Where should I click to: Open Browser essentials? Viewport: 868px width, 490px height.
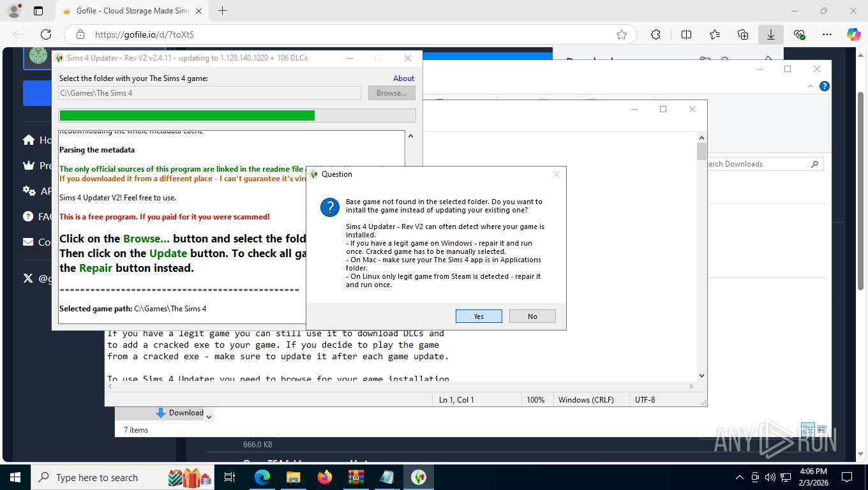pyautogui.click(x=799, y=34)
